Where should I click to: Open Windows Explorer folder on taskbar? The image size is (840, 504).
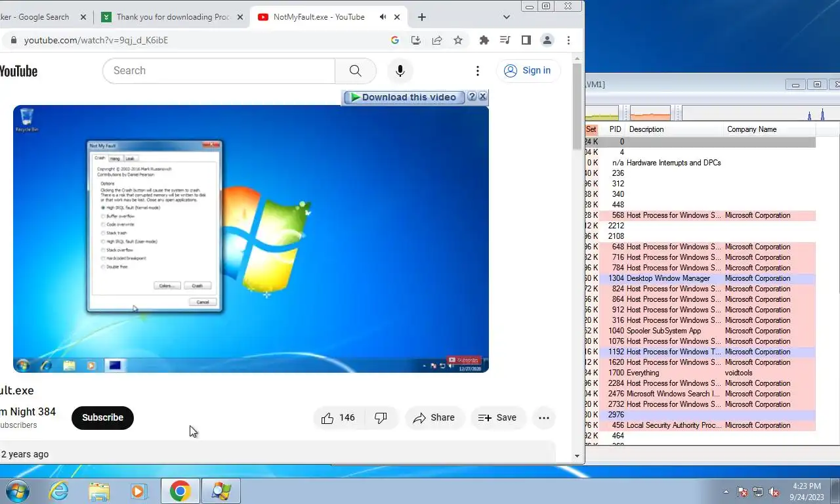point(99,491)
